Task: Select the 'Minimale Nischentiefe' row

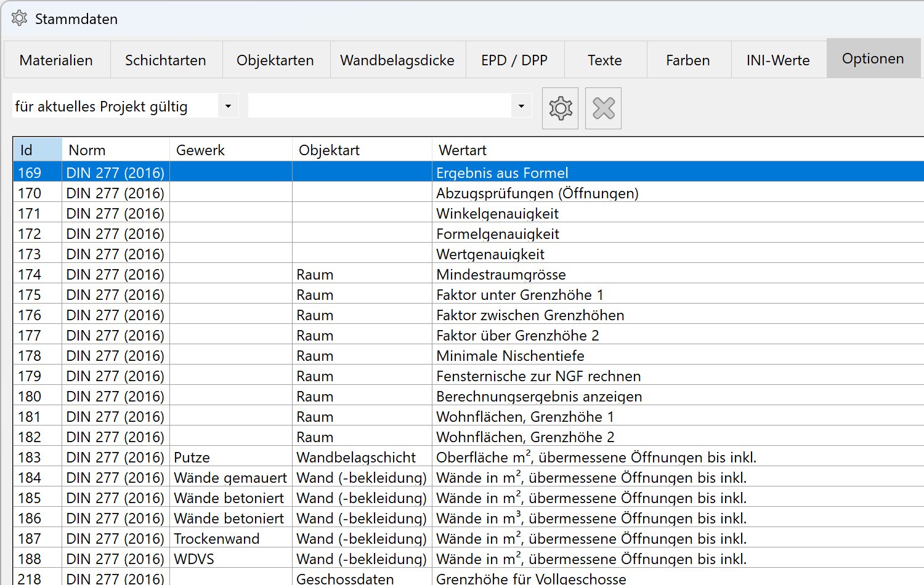Action: (x=468, y=355)
